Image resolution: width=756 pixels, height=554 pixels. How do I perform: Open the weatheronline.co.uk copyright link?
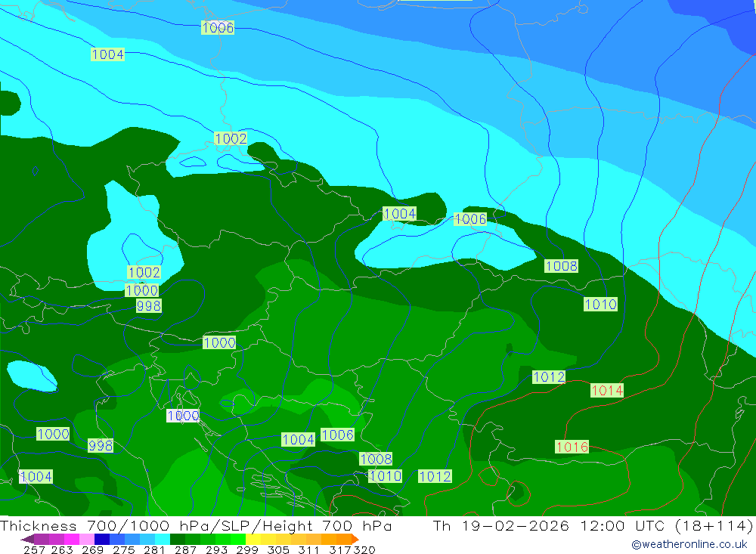tap(689, 544)
